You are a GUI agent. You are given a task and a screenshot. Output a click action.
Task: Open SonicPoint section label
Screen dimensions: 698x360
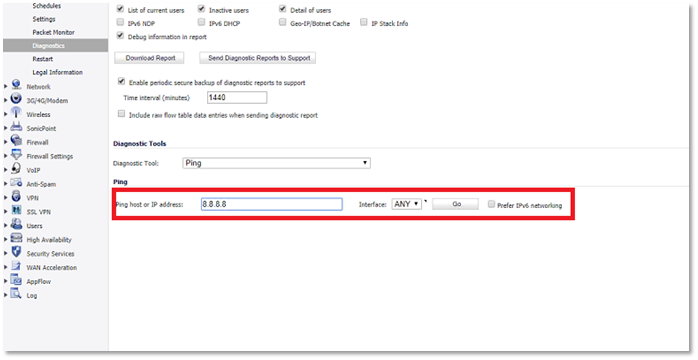point(41,129)
